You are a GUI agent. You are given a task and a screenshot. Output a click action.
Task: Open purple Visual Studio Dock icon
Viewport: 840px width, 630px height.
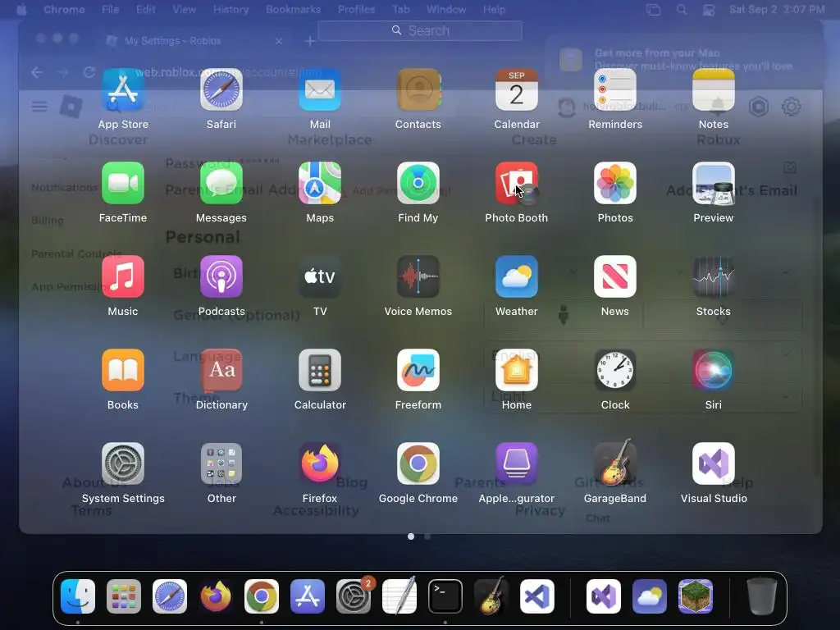click(604, 596)
